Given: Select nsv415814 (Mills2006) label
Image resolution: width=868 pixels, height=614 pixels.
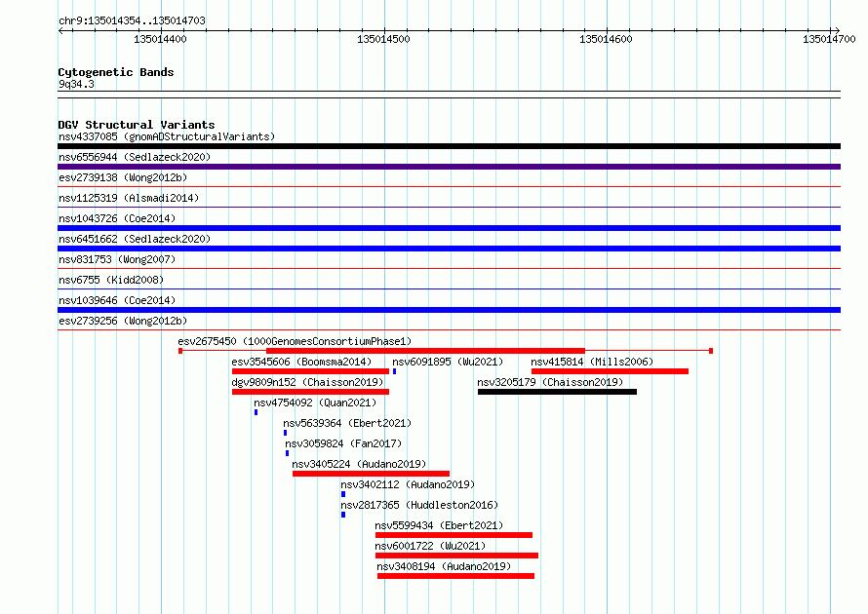Looking at the screenshot, I should pos(592,362).
